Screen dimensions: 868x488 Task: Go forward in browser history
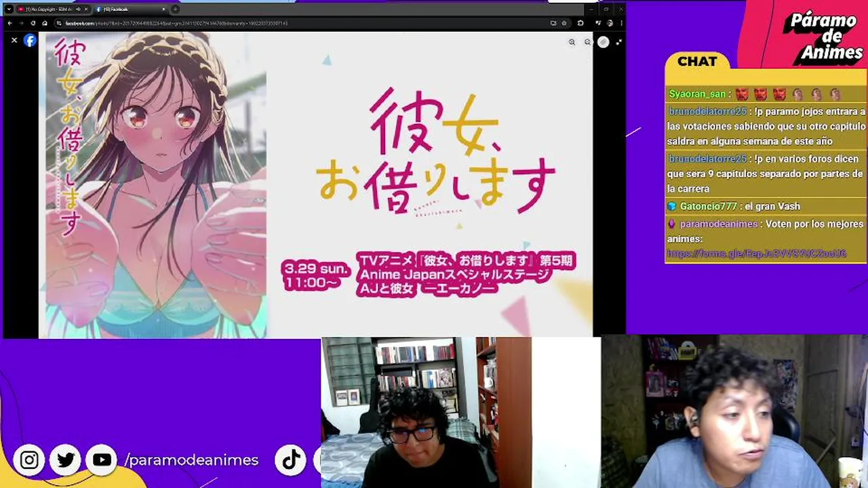[21, 23]
